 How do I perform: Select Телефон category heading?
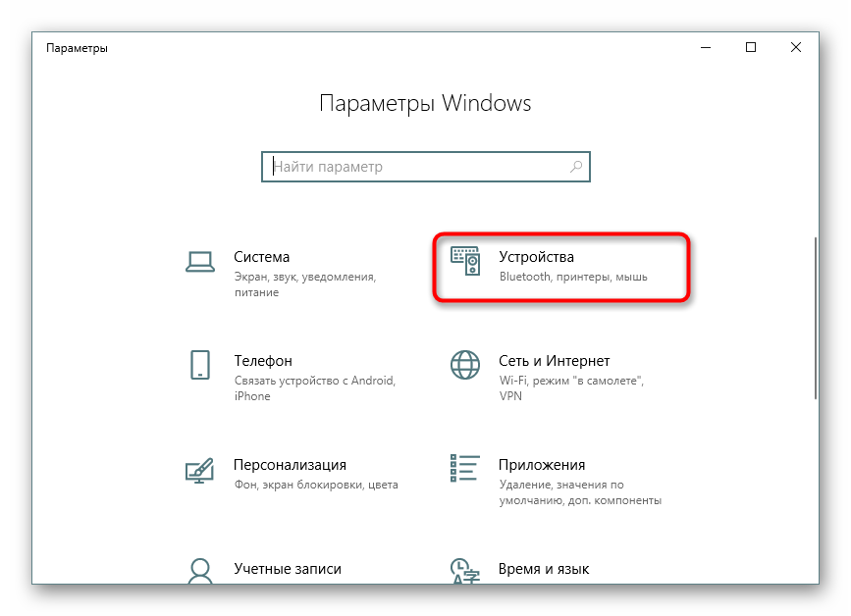(263, 361)
